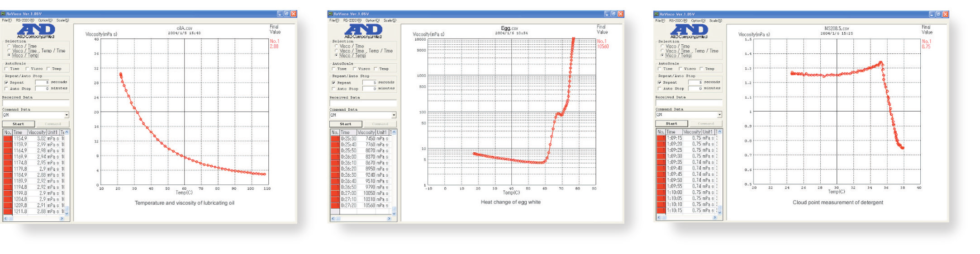Select Visco / Time radio in the NS208.5.csv window
The width and height of the screenshot is (980, 254).
[x=662, y=46]
